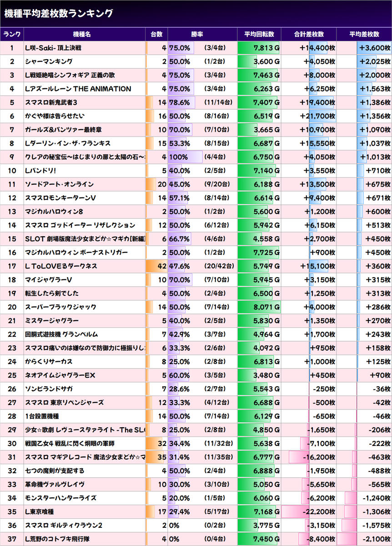Click the 平均回転数 column header
This screenshot has width=392, height=546.
259,34
